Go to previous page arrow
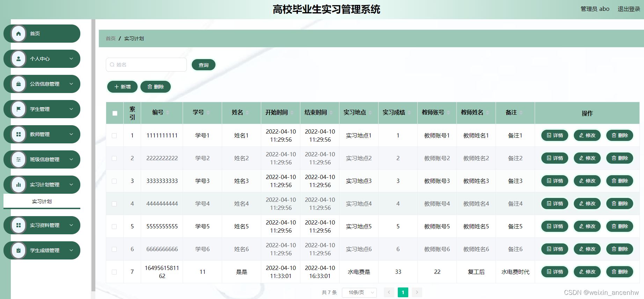The height and width of the screenshot is (299, 644). (389, 292)
